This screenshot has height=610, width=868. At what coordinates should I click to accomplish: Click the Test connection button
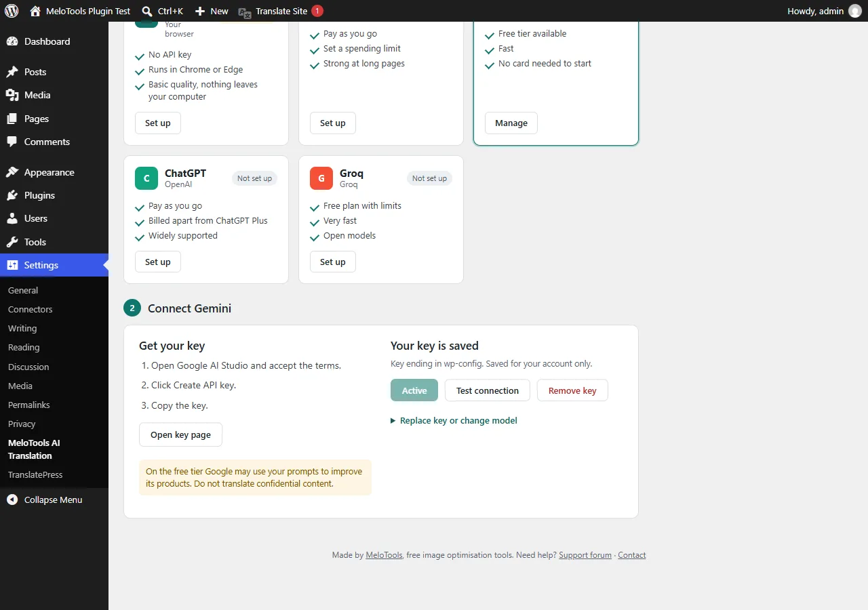click(x=488, y=390)
